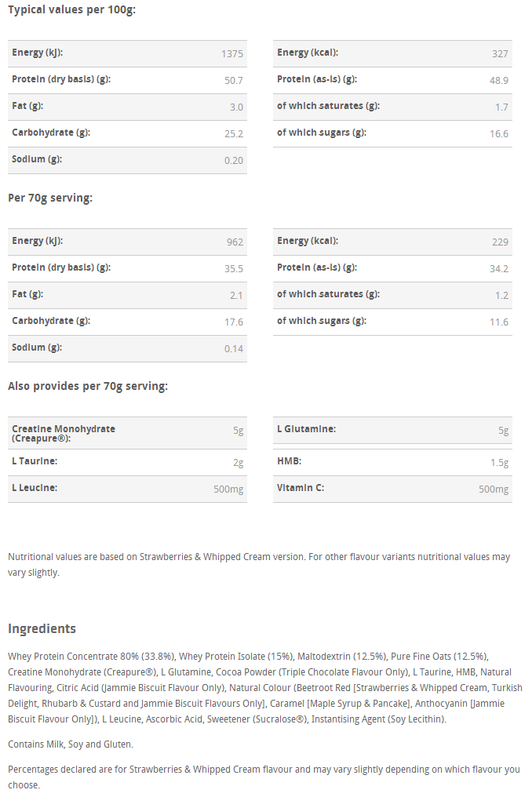The width and height of the screenshot is (532, 797).
Task: Select of which saturates 1.2 row
Action: tap(392, 295)
